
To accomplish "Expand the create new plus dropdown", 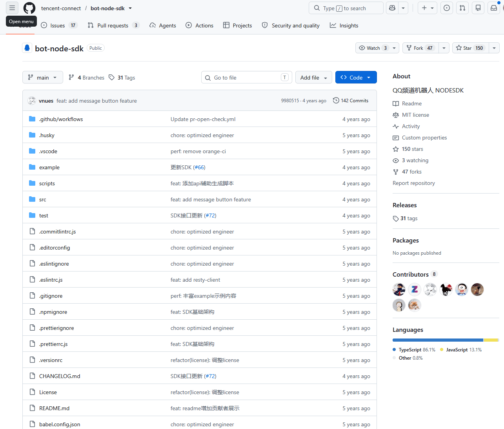I will coord(428,8).
